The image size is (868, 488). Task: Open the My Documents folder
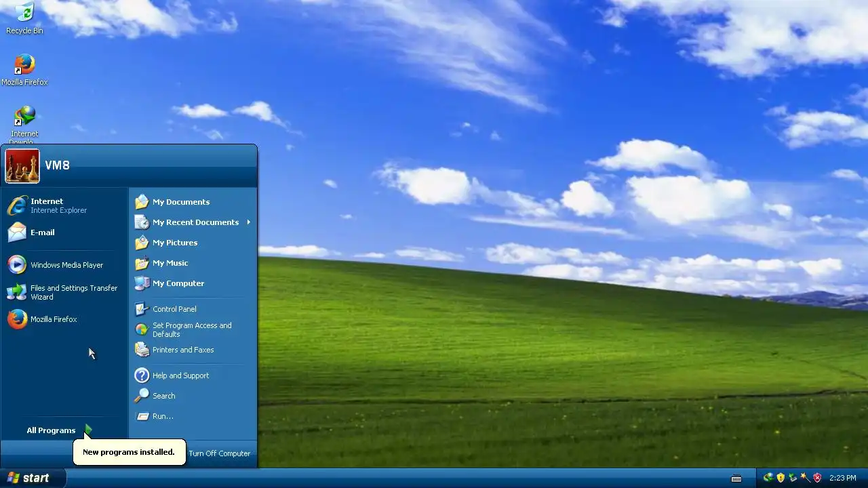click(x=193, y=202)
